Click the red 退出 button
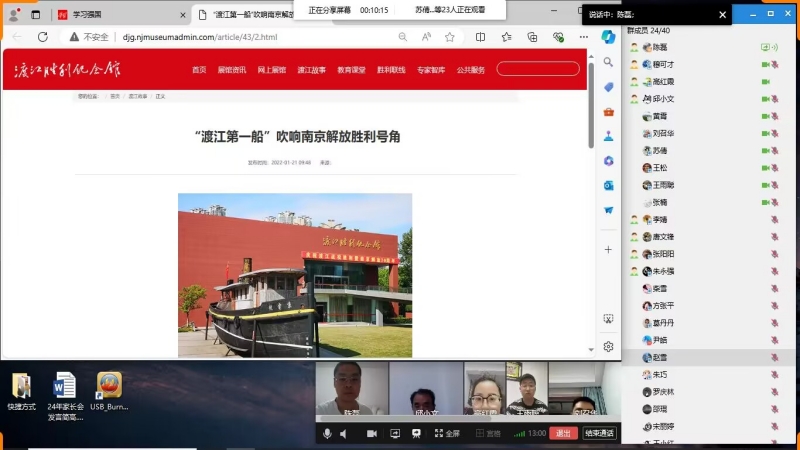The height and width of the screenshot is (450, 800). pyautogui.click(x=563, y=433)
